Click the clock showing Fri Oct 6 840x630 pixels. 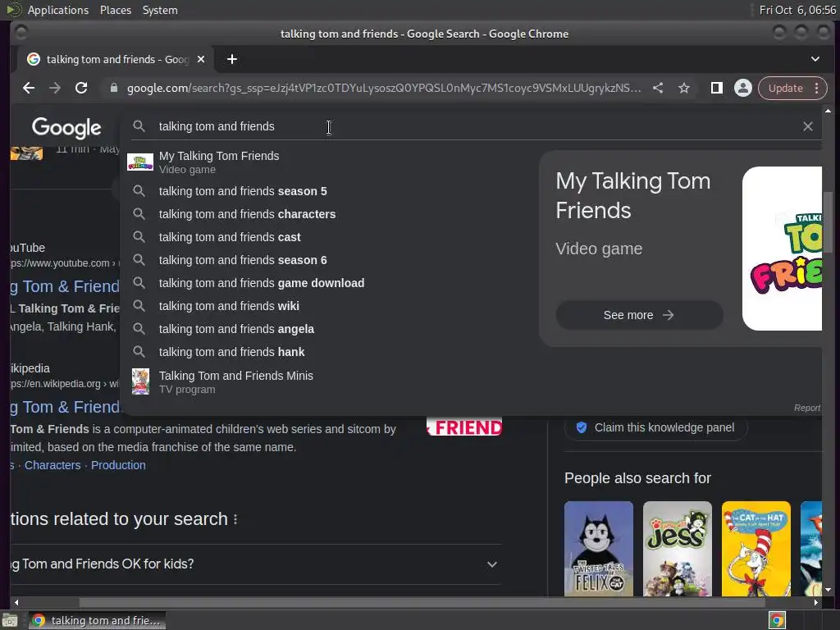click(x=797, y=10)
